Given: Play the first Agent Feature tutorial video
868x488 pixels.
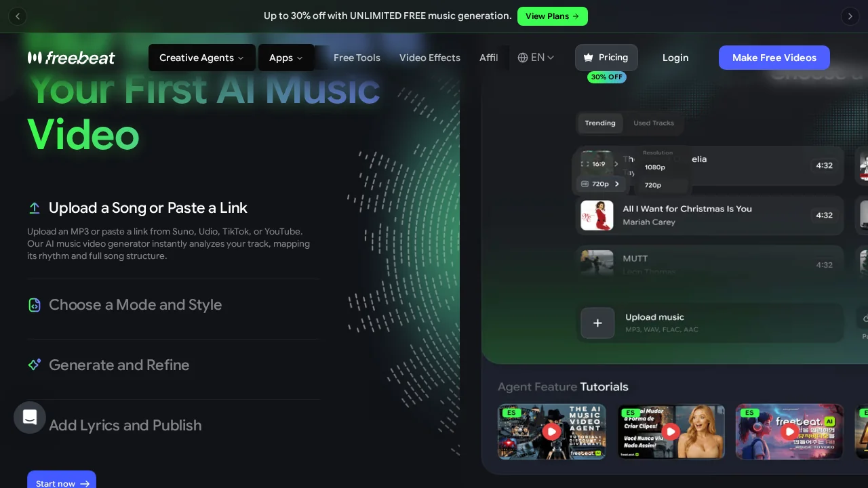Looking at the screenshot, I should pyautogui.click(x=551, y=432).
